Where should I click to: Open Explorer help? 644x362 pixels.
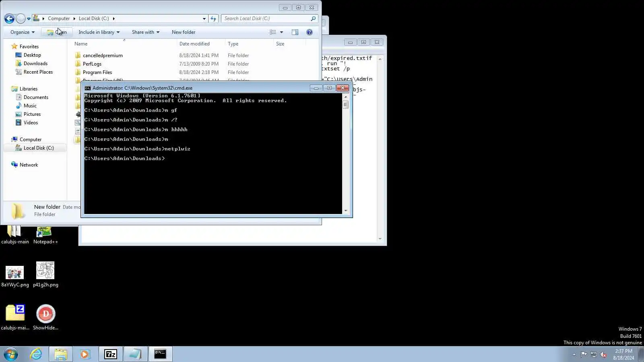click(x=310, y=32)
